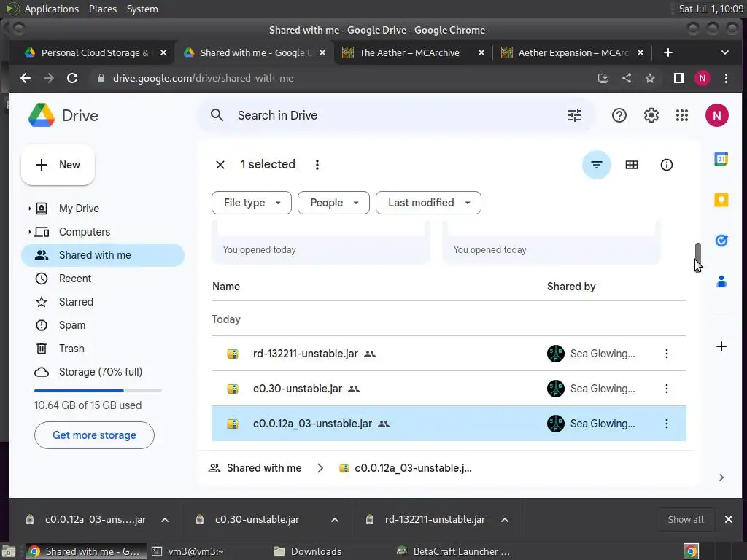Switch to Aether Expansion – MCArchive tab
Screen dimensions: 747x560
point(573,52)
